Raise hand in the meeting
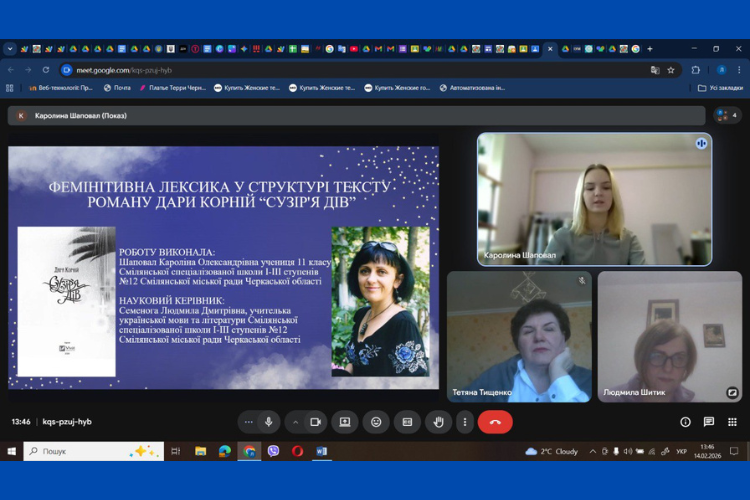 point(438,422)
